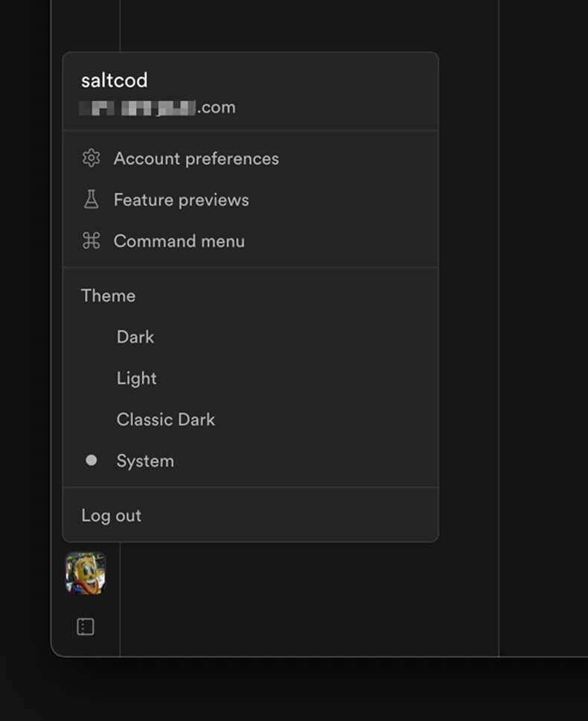This screenshot has width=588, height=721.
Task: Click the filled radio dot next to System
Action: tap(92, 460)
